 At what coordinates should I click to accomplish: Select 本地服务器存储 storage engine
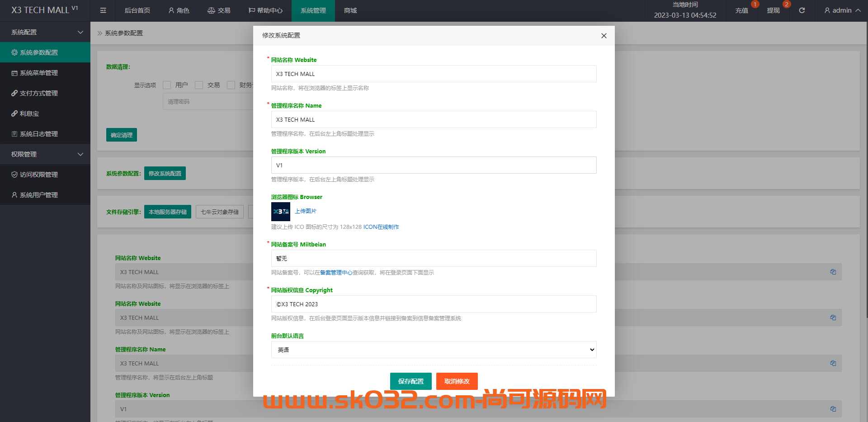pos(168,212)
